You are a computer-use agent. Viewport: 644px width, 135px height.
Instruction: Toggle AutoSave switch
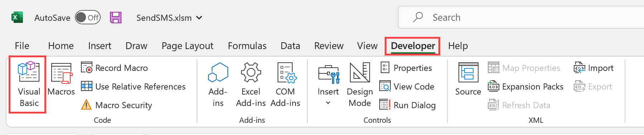pos(87,17)
